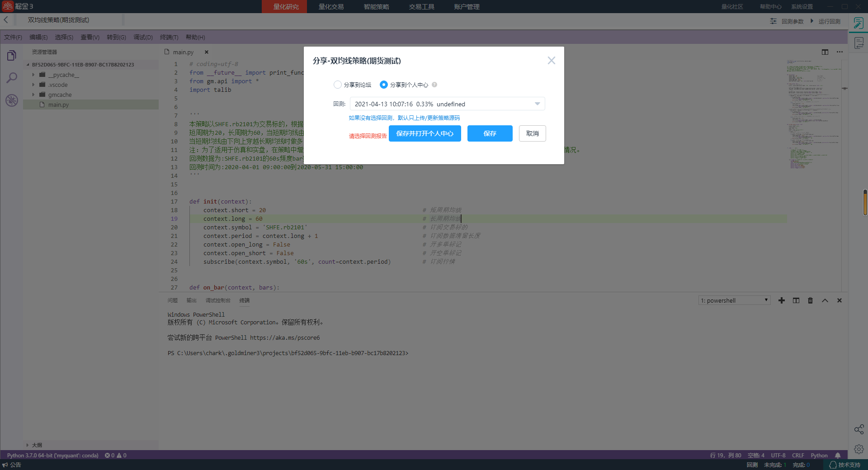The image size is (868, 470).
Task: Open the 调试(D) menu
Action: coord(143,37)
